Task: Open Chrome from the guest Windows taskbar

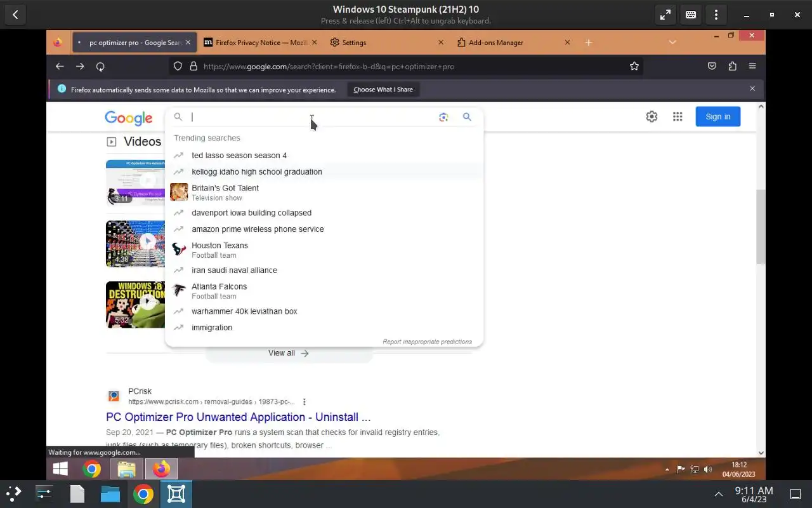Action: pos(92,469)
